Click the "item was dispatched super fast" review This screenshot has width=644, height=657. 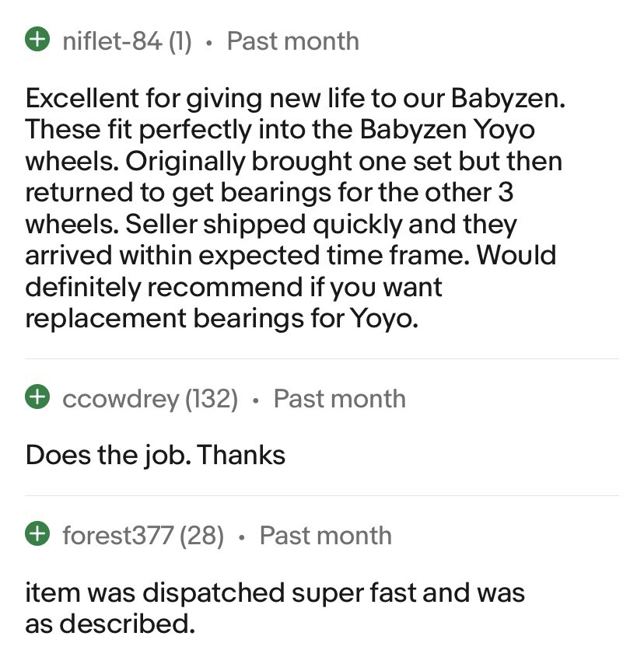click(275, 607)
